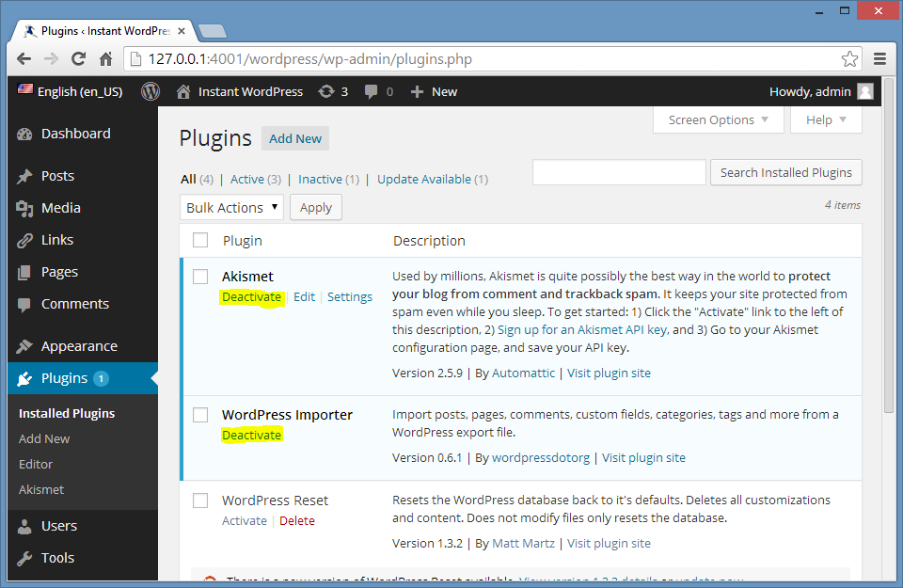Tick the WordPress Importer checkbox

point(200,415)
